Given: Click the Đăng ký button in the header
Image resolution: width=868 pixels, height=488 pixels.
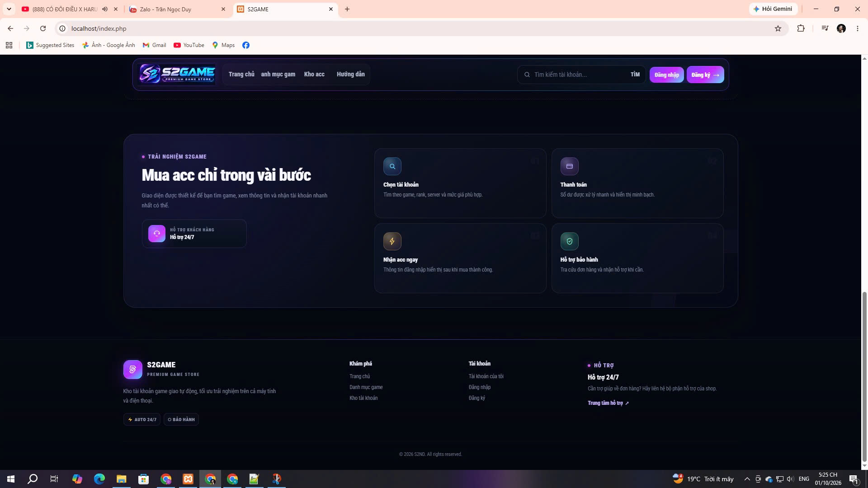Looking at the screenshot, I should [705, 75].
